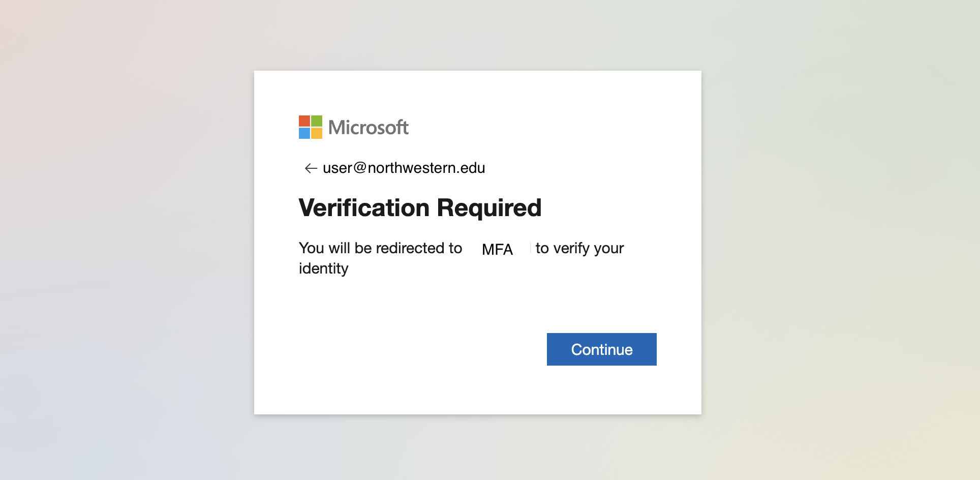Click the green square of Microsoft logo

[317, 121]
